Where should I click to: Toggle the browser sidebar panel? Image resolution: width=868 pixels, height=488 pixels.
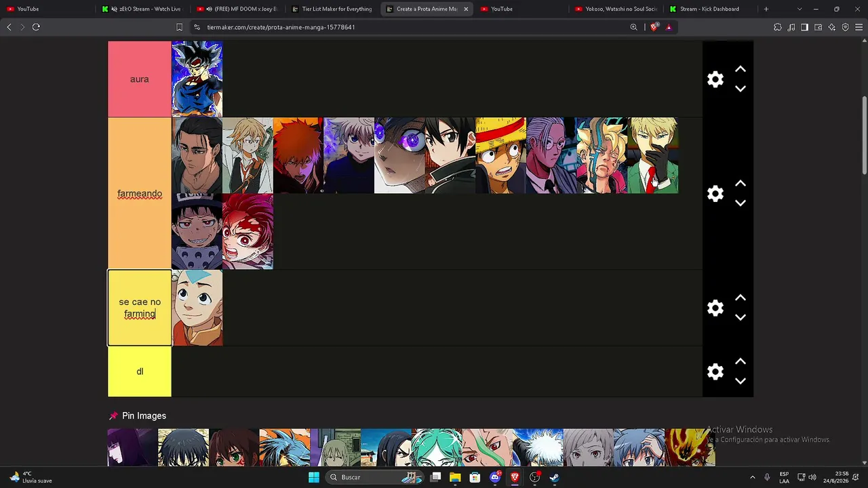click(804, 27)
